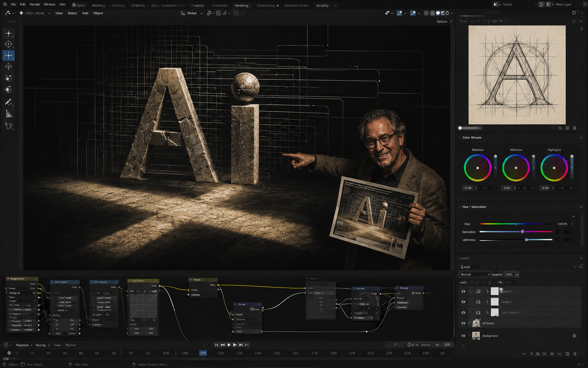Play animation in reverse
The width and height of the screenshot is (588, 368).
[229, 345]
